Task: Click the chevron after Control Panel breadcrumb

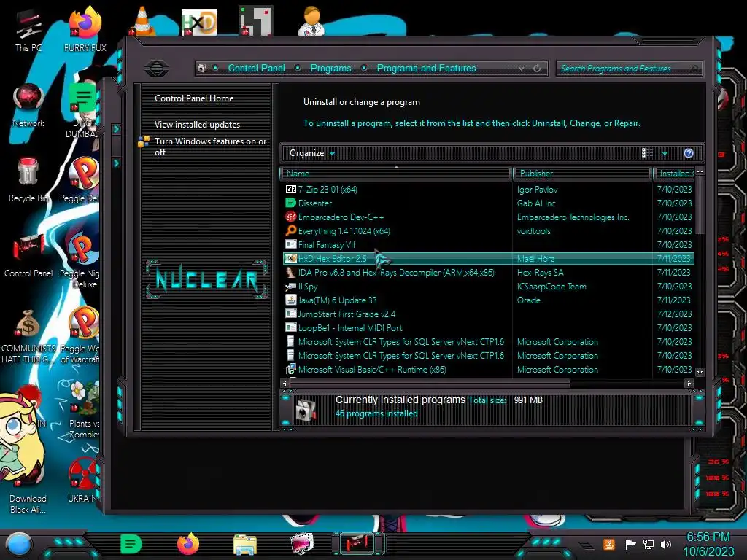Action: (298, 68)
